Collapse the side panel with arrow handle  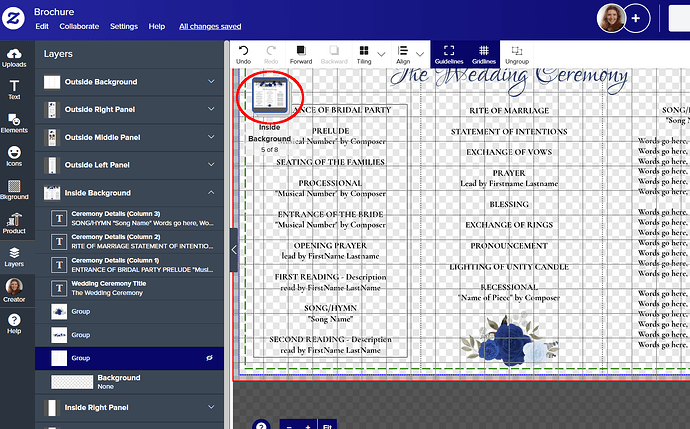(x=234, y=250)
